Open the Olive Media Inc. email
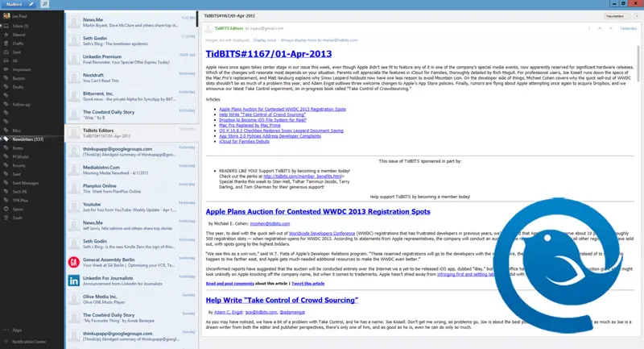 point(131,299)
